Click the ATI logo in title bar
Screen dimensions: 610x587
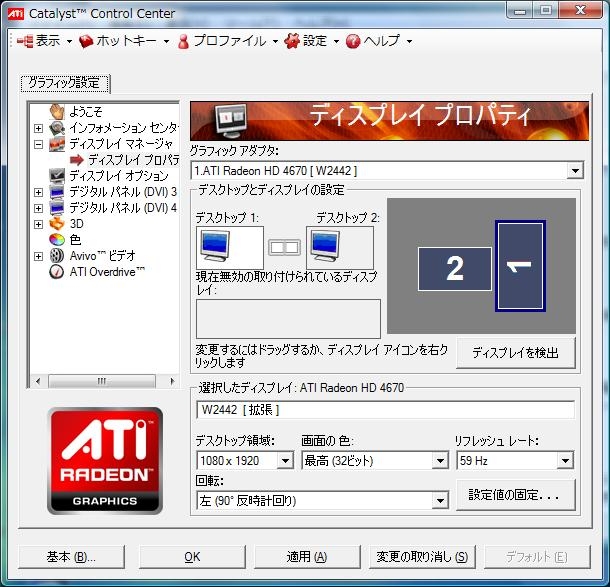[x=16, y=13]
